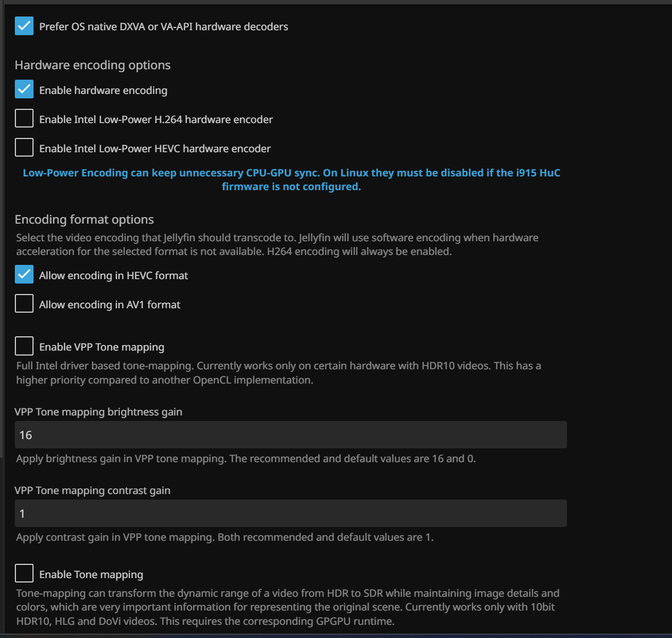The height and width of the screenshot is (638, 672).
Task: Click the 'Enable Tone mapping' label text
Action: pos(91,575)
